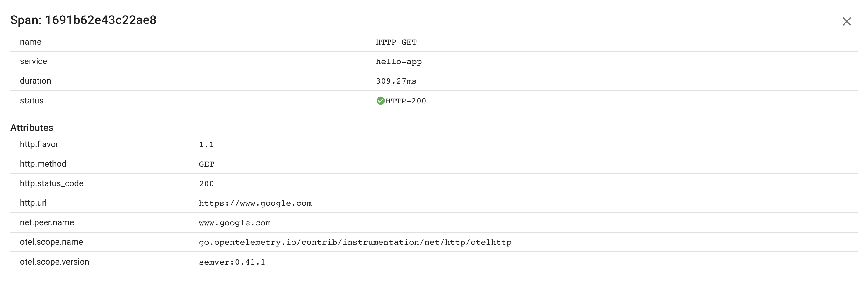Screen dimensions: 868x282
Task: Click the http.method GET value
Action: [206, 164]
